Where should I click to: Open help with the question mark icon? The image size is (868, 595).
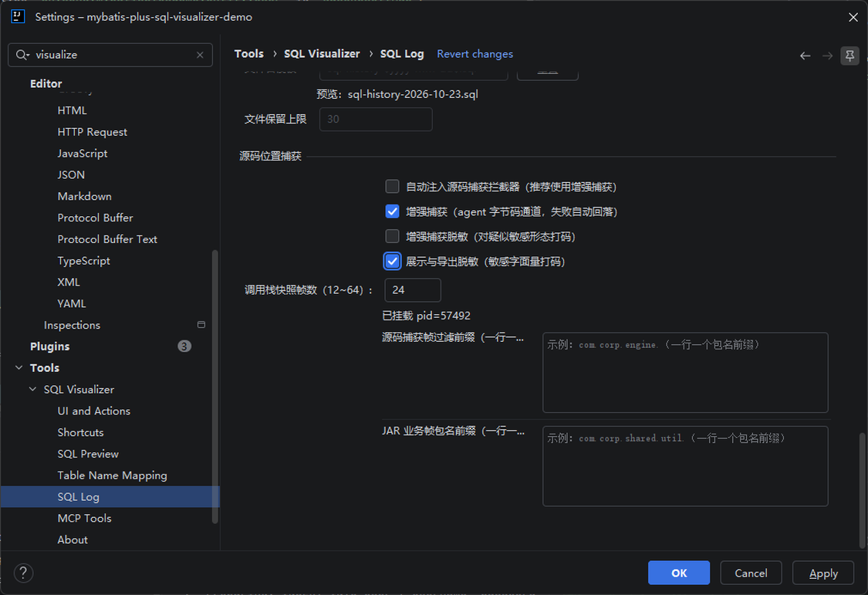(23, 573)
